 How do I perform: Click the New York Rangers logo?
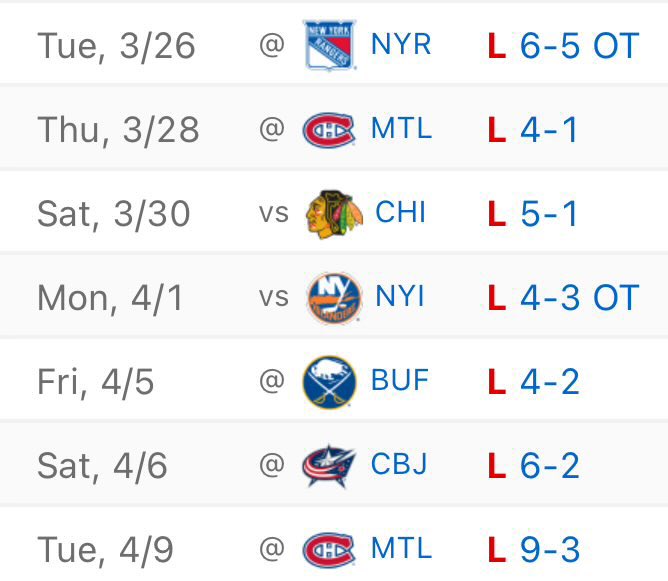(x=329, y=45)
